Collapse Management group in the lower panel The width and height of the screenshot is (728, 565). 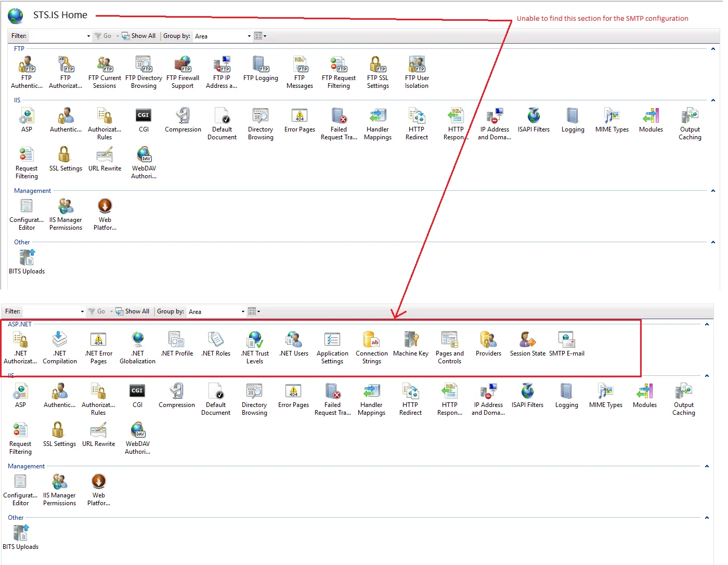[707, 466]
